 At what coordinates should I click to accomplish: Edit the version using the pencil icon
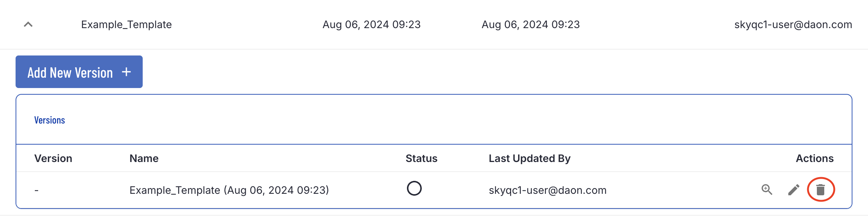(794, 190)
